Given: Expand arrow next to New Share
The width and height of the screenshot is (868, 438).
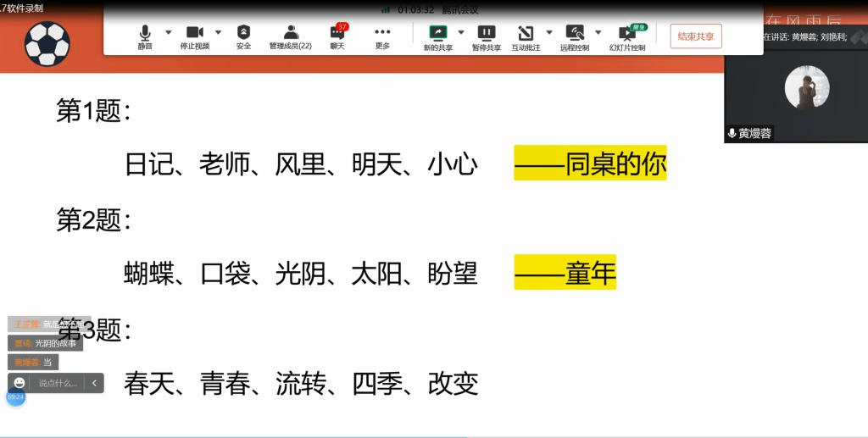Looking at the screenshot, I should (461, 32).
